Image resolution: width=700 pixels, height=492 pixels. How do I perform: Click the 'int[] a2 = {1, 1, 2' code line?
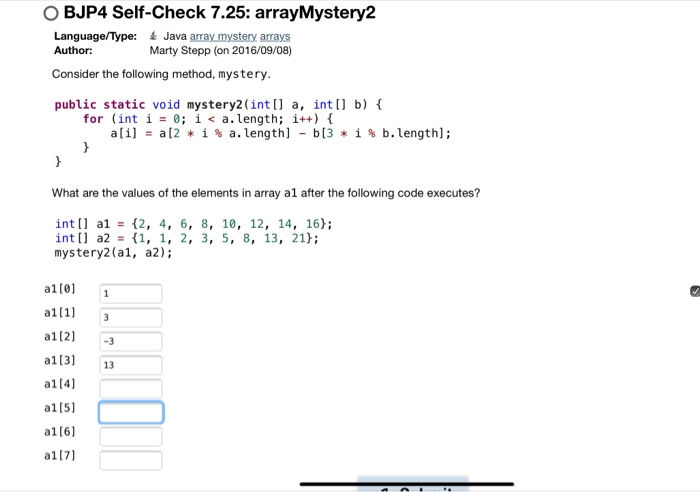(187, 238)
